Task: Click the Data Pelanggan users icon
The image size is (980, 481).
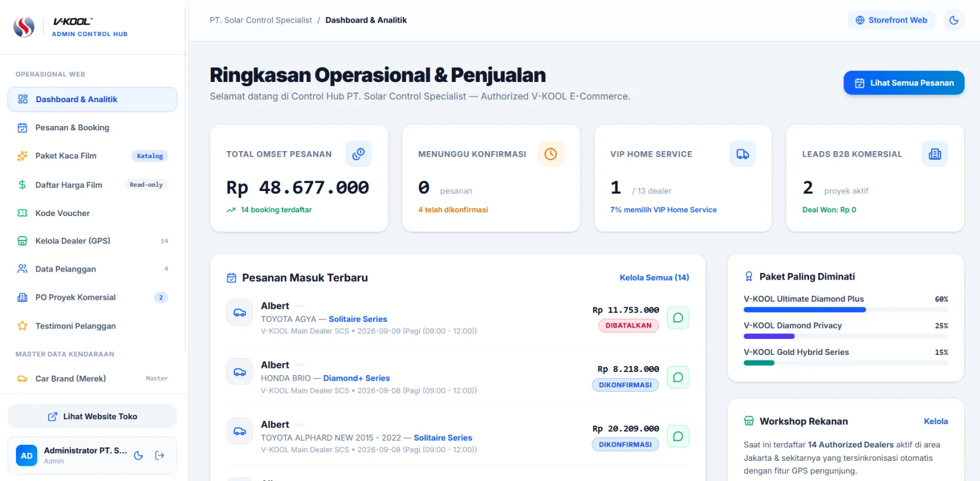Action: click(23, 269)
